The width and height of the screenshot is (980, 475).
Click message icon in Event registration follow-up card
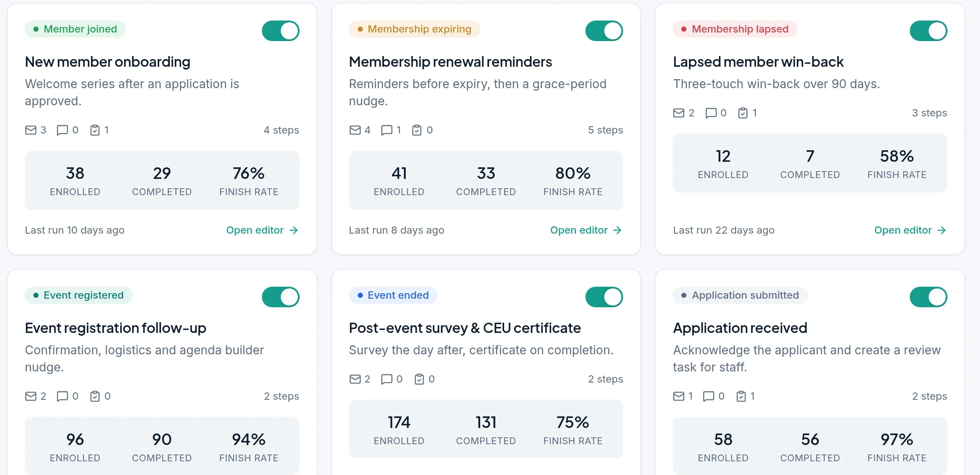coord(62,396)
